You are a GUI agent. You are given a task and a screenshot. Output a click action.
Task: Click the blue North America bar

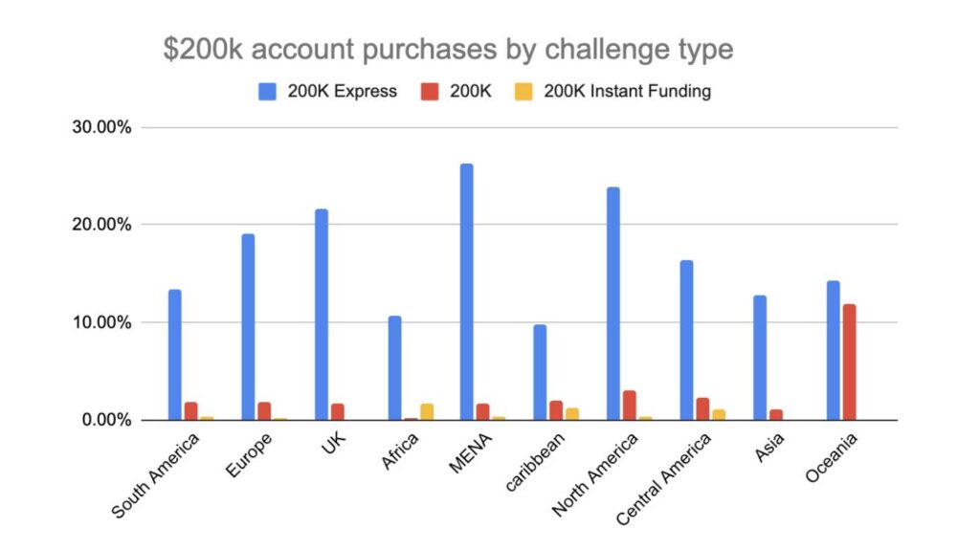[613, 303]
